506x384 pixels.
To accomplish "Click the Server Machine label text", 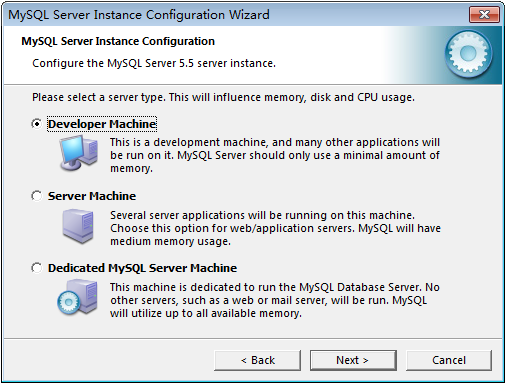I will (92, 196).
